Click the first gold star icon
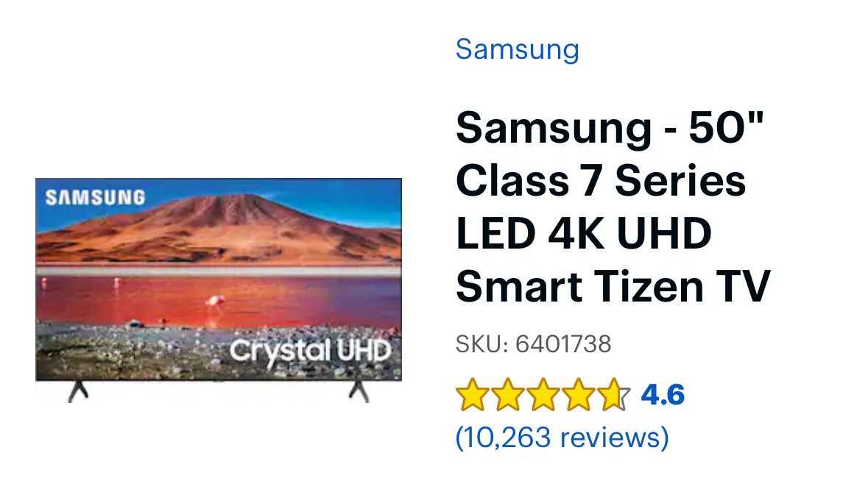 tap(471, 395)
